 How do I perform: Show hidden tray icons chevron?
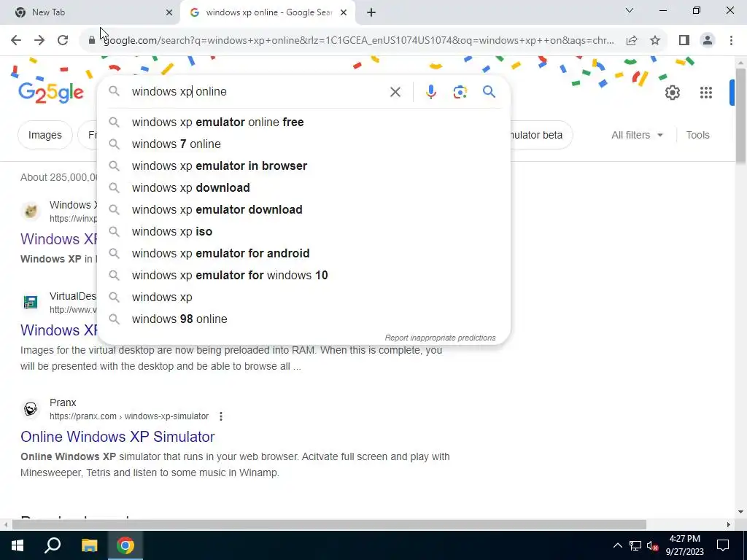617,545
